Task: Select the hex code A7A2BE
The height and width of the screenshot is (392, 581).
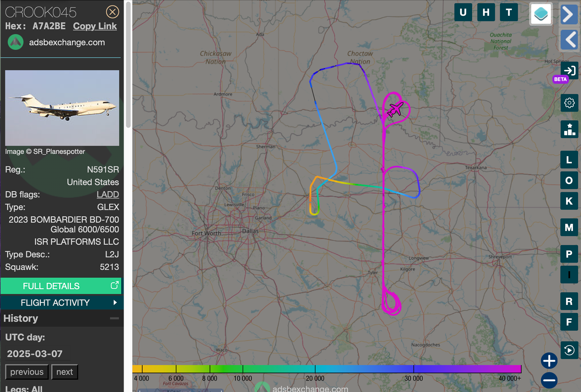Action: click(49, 26)
